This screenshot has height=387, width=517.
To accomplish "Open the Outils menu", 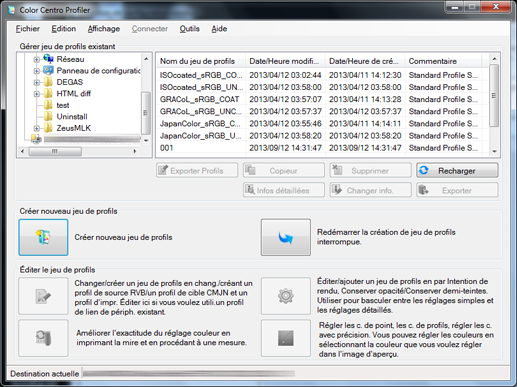I will (x=189, y=29).
